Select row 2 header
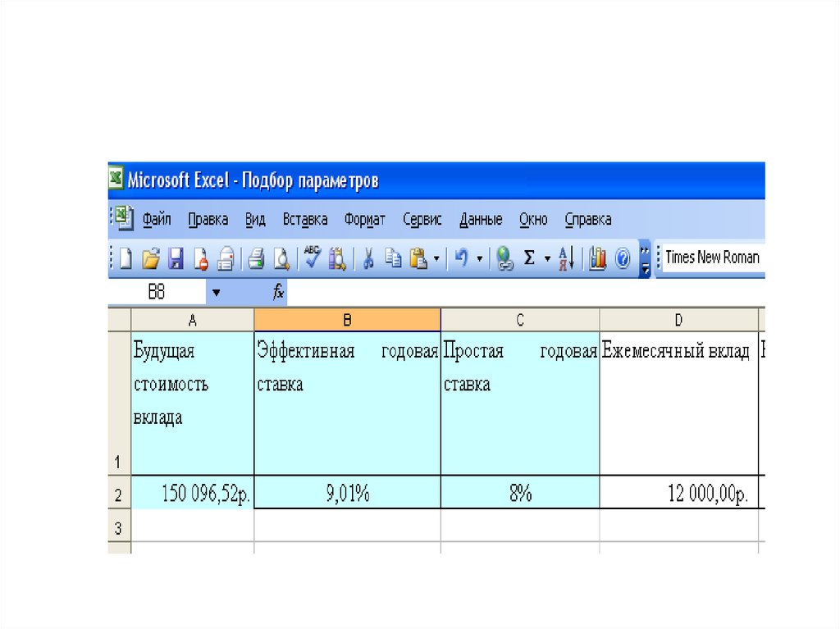840x629 pixels. tap(119, 492)
